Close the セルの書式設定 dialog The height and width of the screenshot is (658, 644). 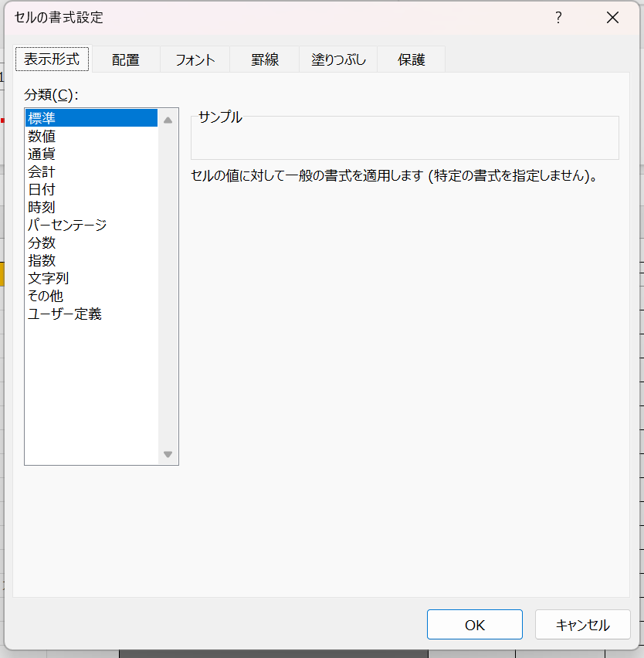(612, 18)
